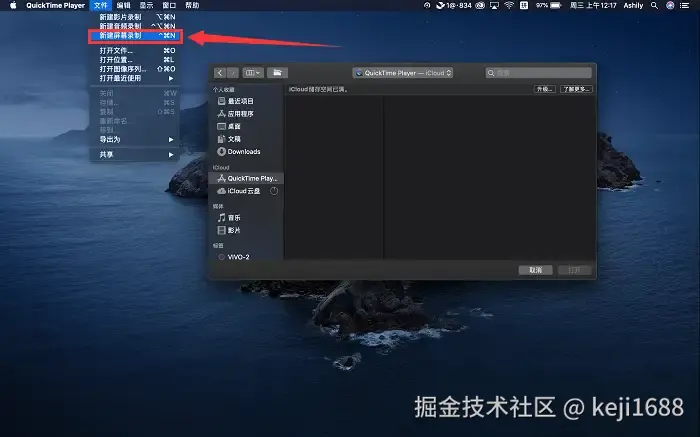Click the Creative Cloud menu bar icon

[480, 5]
